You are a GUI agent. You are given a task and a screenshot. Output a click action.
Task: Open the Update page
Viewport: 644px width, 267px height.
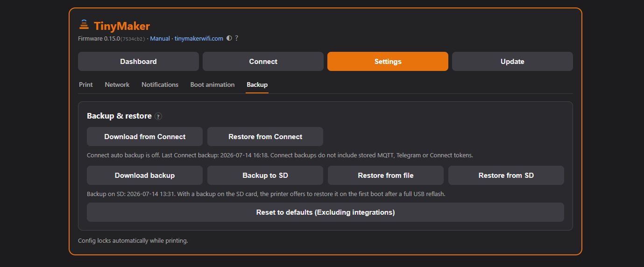click(x=512, y=61)
